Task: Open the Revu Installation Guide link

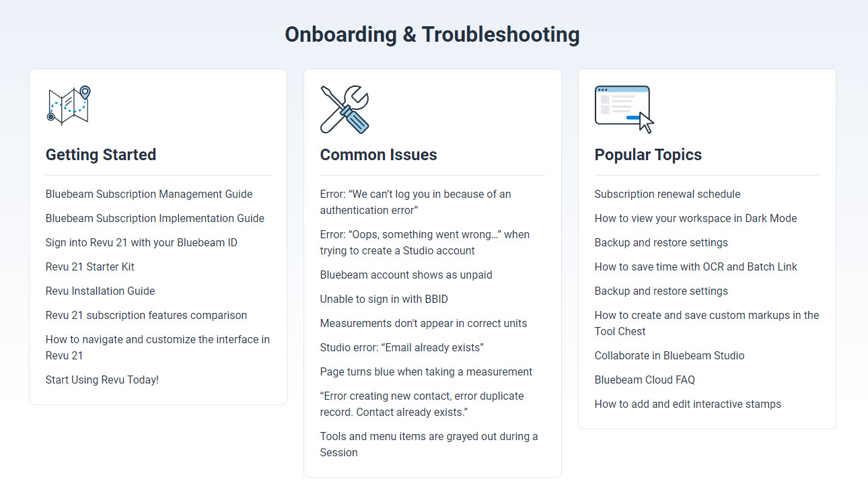Action: [x=100, y=291]
